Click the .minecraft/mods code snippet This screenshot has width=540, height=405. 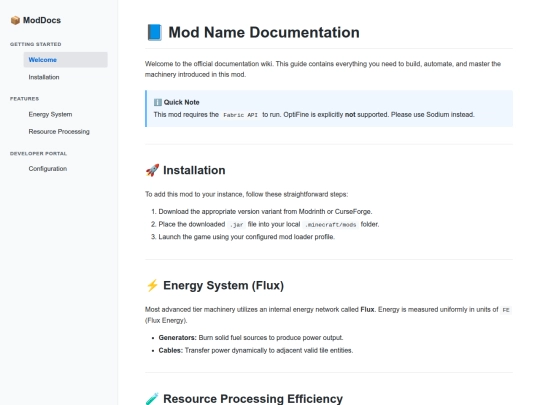331,225
